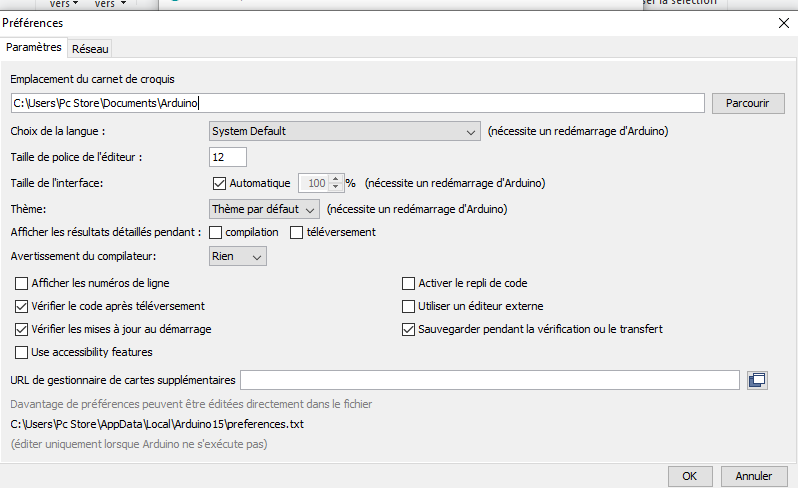Screen dimensions: 802x488
Task: Enable detailed results for téléversement
Action: 296,233
